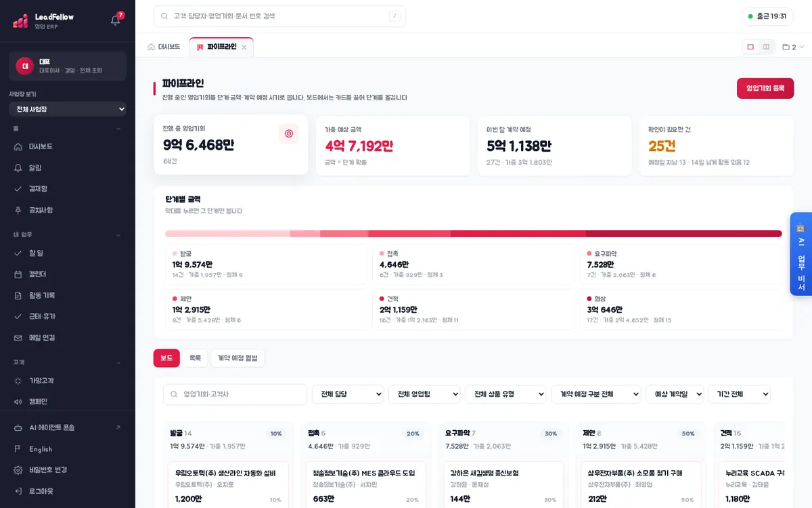The image size is (812, 508).
Task: Open the 계약 예정 구분 전체 dropdown
Action: (596, 394)
